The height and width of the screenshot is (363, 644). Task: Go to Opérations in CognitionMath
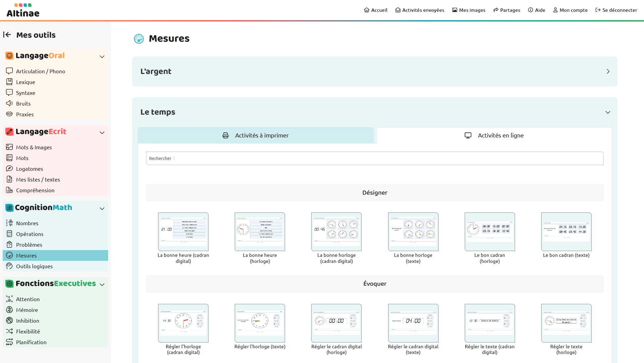pyautogui.click(x=30, y=234)
